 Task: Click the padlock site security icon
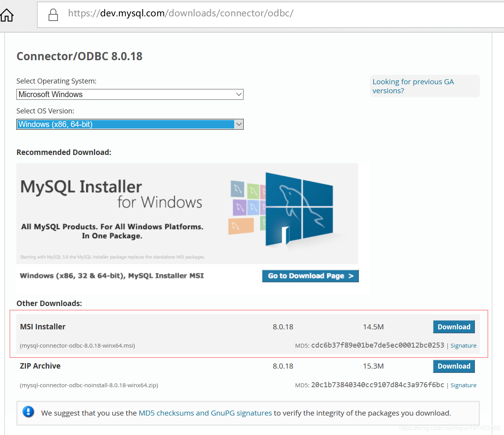point(53,15)
